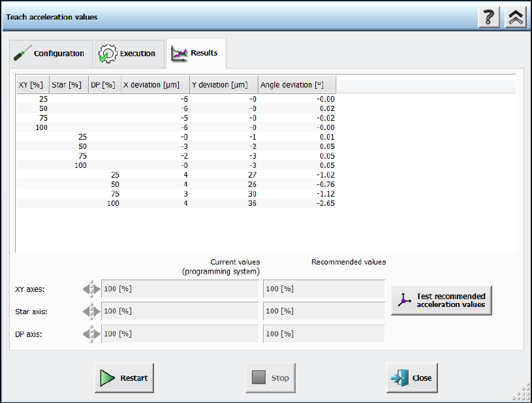Click the Angle deviation [°] column header
This screenshot has height=403, width=532.
coord(297,84)
